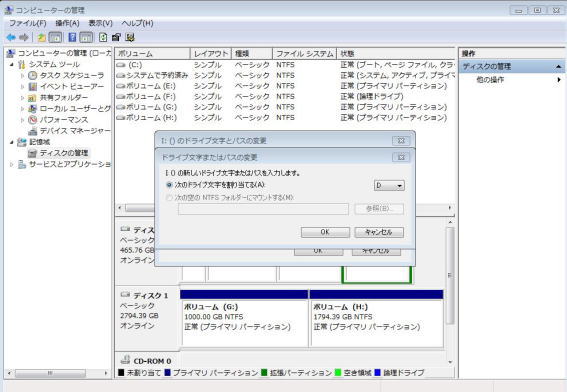The image size is (567, 392).
Task: Select the G: 1000.00 GB partition block
Action: click(244, 318)
